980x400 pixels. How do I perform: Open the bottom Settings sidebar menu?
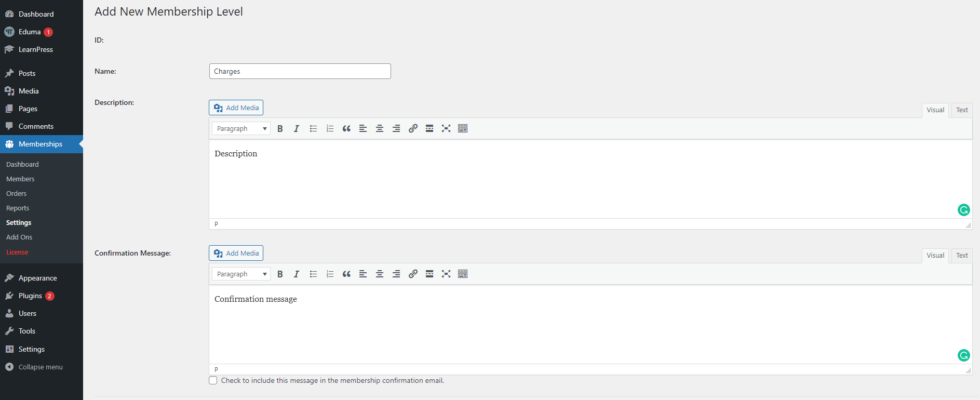[42, 349]
